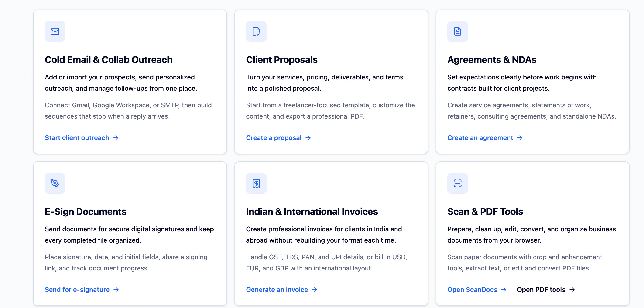Select the E-Sign Documents heading

click(x=86, y=212)
